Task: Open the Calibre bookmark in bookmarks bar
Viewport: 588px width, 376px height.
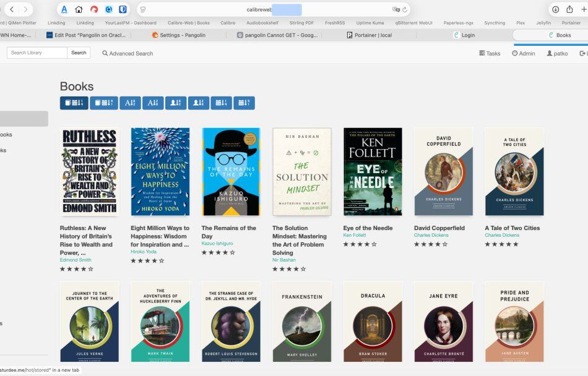Action: pos(228,22)
